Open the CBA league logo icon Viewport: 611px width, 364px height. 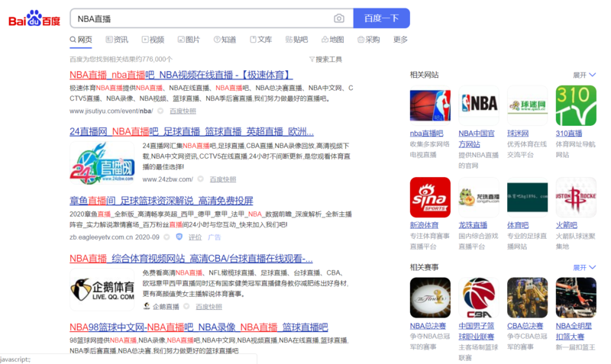tap(479, 298)
